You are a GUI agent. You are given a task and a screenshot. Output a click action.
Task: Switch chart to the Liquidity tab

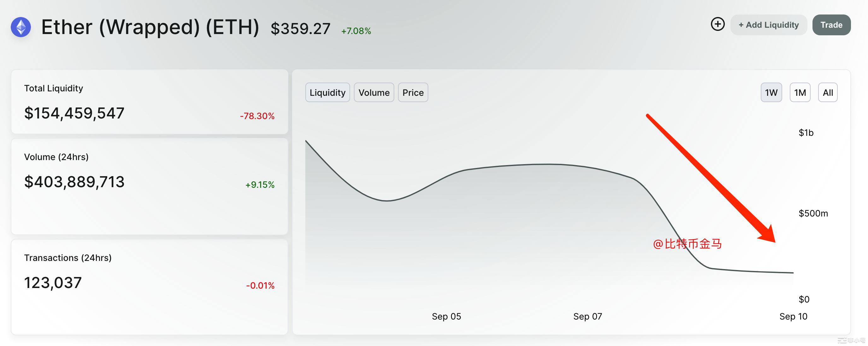pos(327,93)
